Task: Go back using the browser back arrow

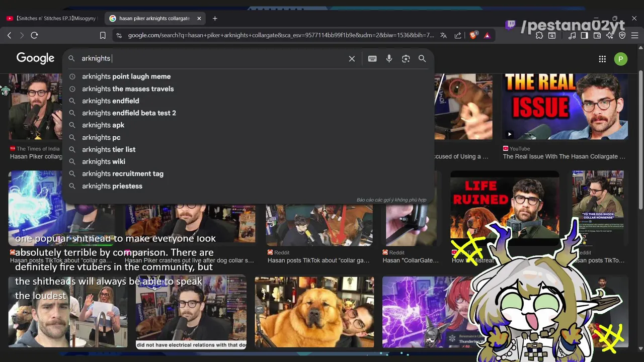Action: (9, 35)
